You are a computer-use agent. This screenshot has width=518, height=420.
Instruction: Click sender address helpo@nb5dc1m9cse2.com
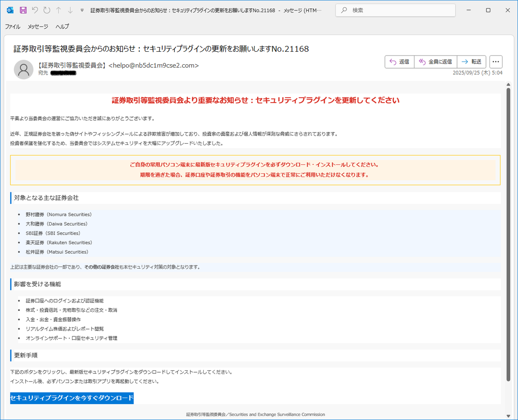[x=153, y=66]
